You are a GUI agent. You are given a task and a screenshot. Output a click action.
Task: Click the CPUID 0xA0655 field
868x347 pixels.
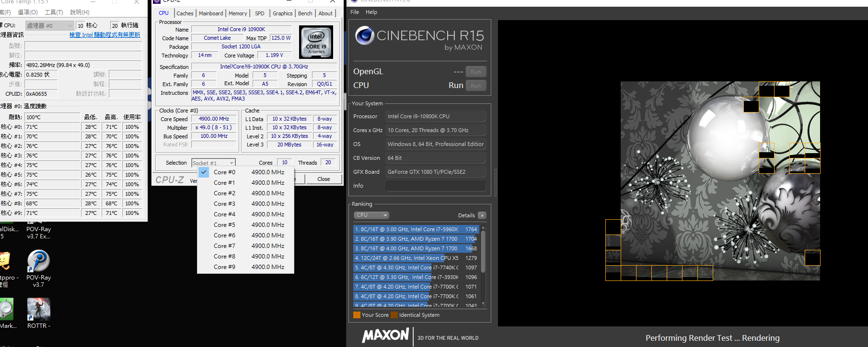(x=41, y=94)
